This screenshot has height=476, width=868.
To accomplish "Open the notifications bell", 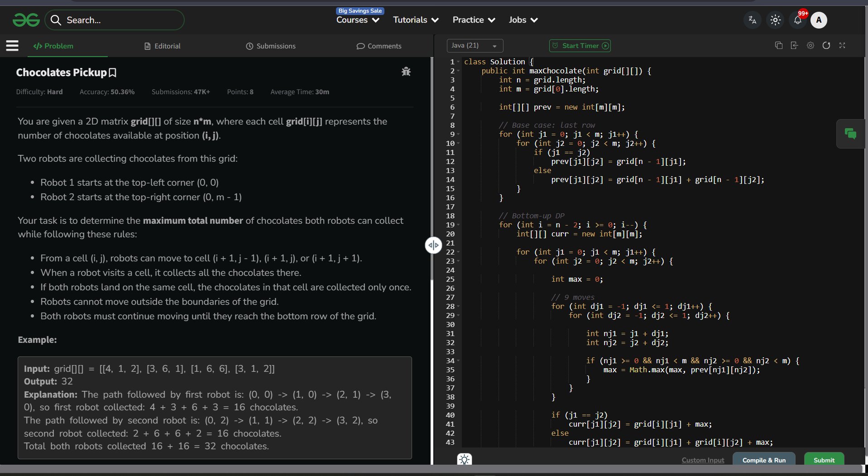I will [x=798, y=20].
